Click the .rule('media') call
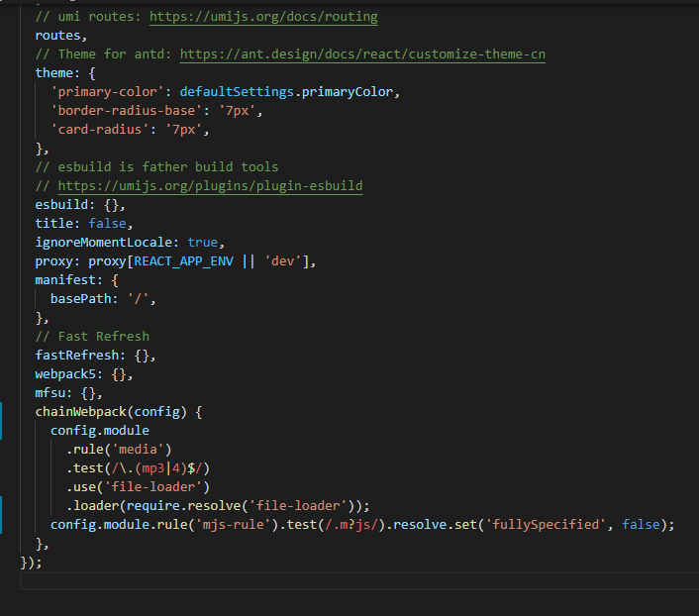 (x=119, y=450)
